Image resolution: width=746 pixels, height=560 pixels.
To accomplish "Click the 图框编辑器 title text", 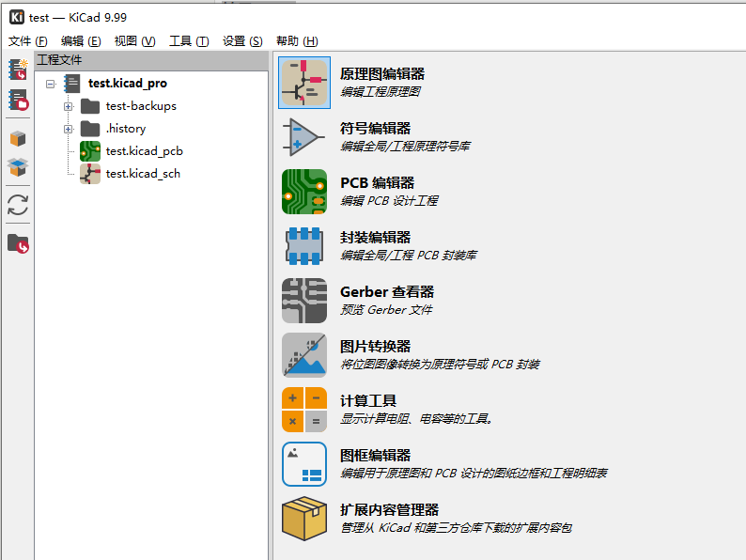I will 376,455.
